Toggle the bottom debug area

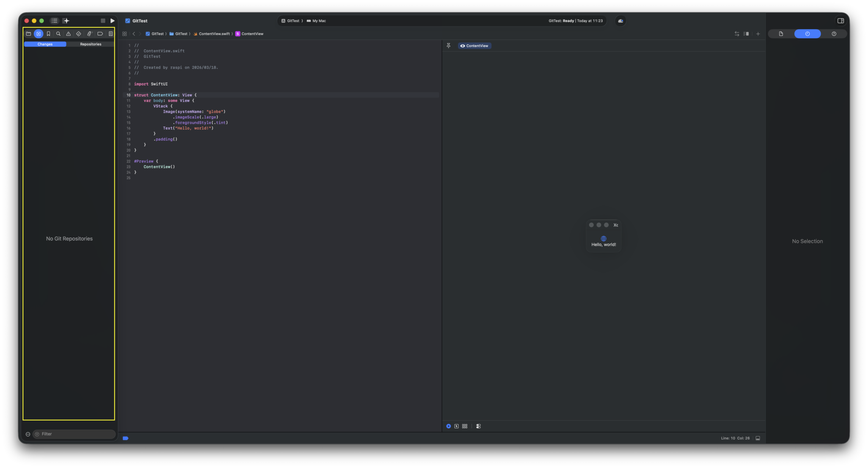click(x=758, y=438)
